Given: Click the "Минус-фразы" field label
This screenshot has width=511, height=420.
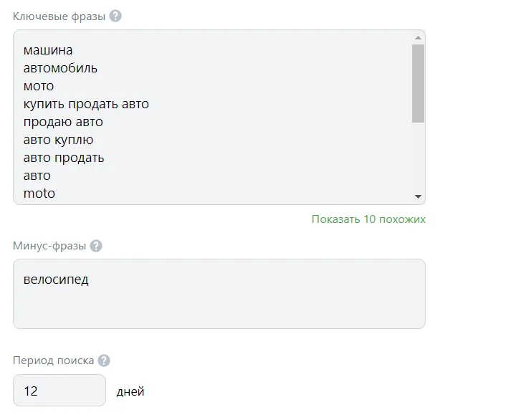Looking at the screenshot, I should click(49, 246).
